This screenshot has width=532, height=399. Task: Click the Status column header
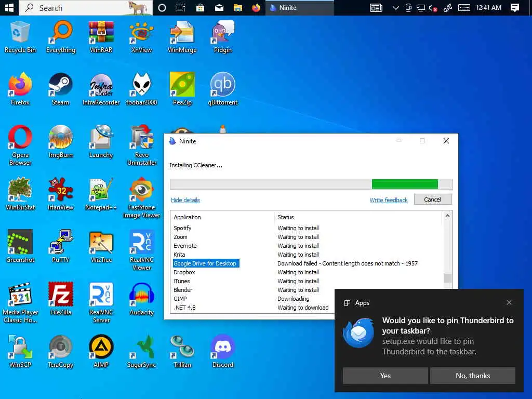[x=358, y=217]
